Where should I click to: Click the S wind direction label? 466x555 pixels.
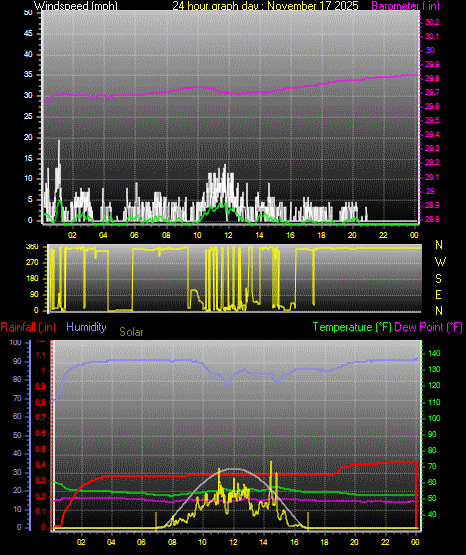pyautogui.click(x=438, y=279)
